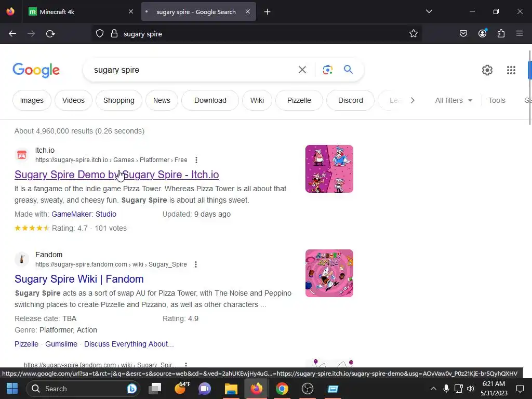Open the microphone icon in system tray
The height and width of the screenshot is (399, 532).
coord(446,389)
